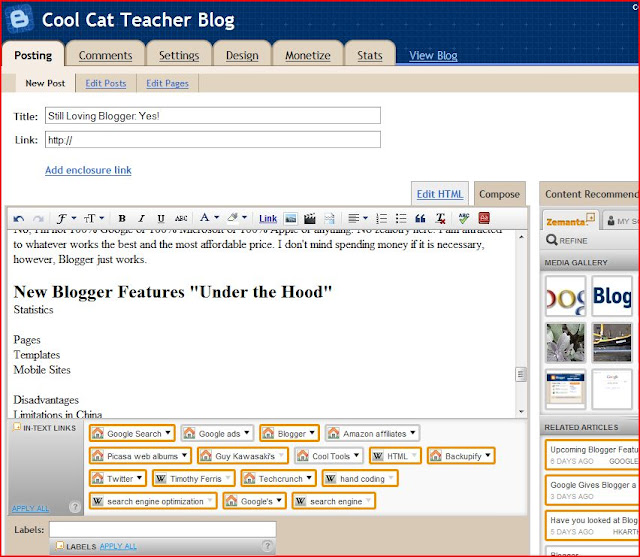Viewport: 640px width, 557px height.
Task: Apply bulleted list formatting
Action: tap(401, 219)
